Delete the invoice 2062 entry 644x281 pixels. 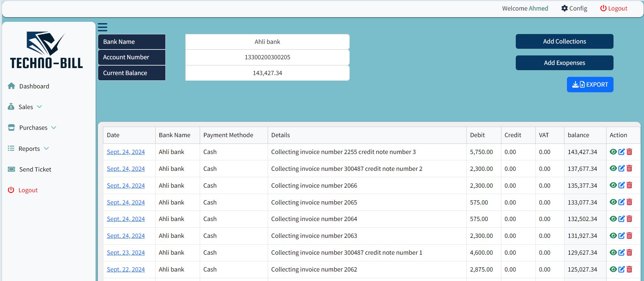click(x=629, y=269)
